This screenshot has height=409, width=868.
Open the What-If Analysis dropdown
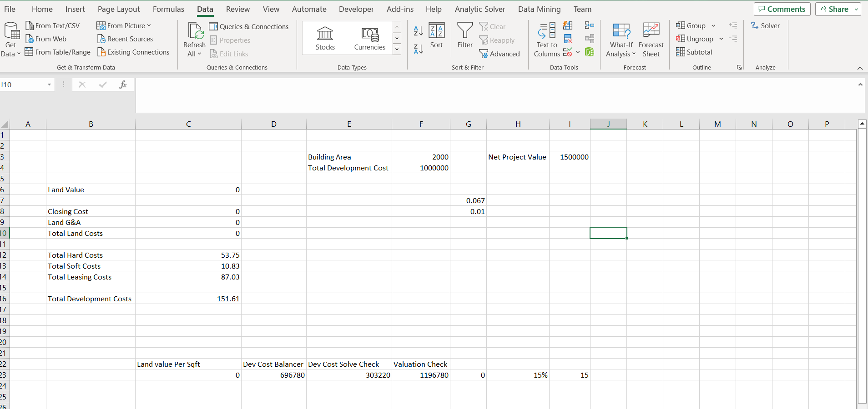[621, 39]
